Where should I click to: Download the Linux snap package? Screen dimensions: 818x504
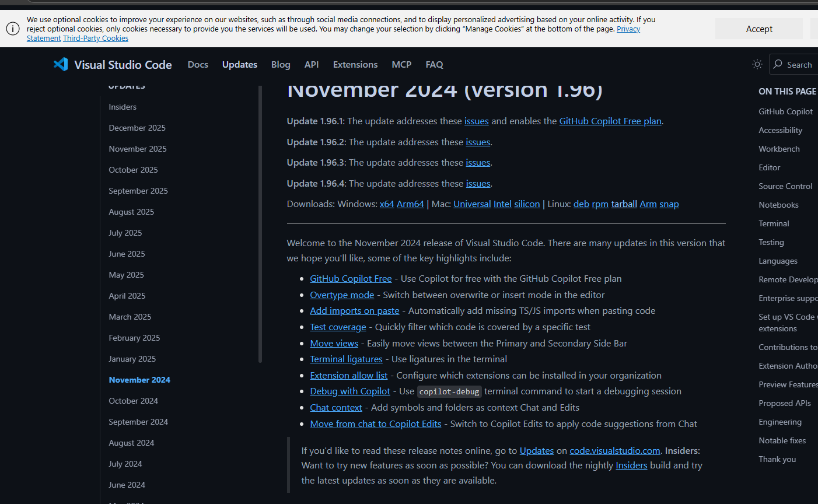pyautogui.click(x=669, y=204)
